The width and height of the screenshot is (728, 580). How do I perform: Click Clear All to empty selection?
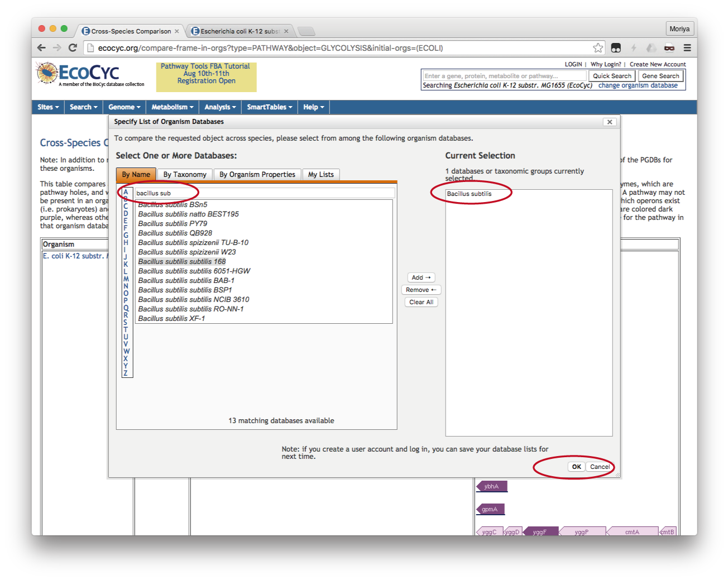421,302
